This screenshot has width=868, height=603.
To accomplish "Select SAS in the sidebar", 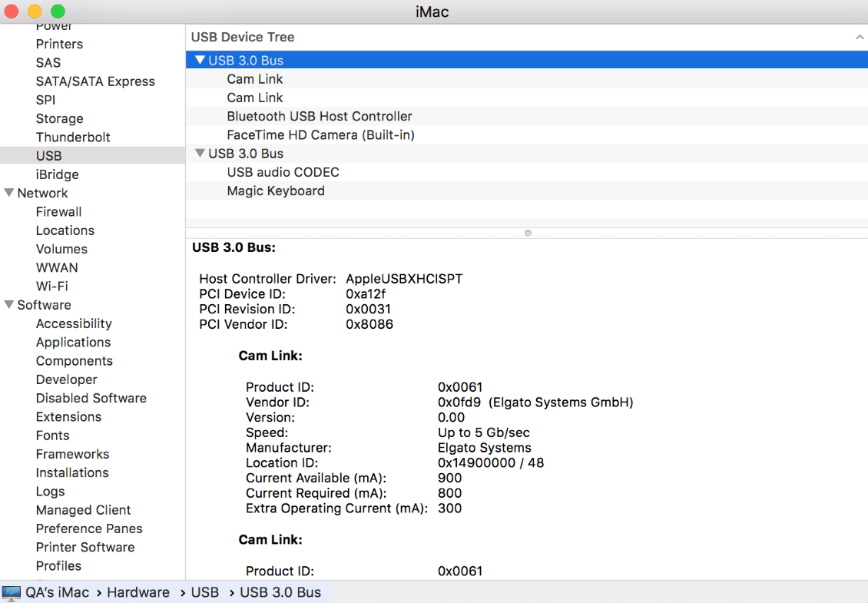I will (x=48, y=62).
